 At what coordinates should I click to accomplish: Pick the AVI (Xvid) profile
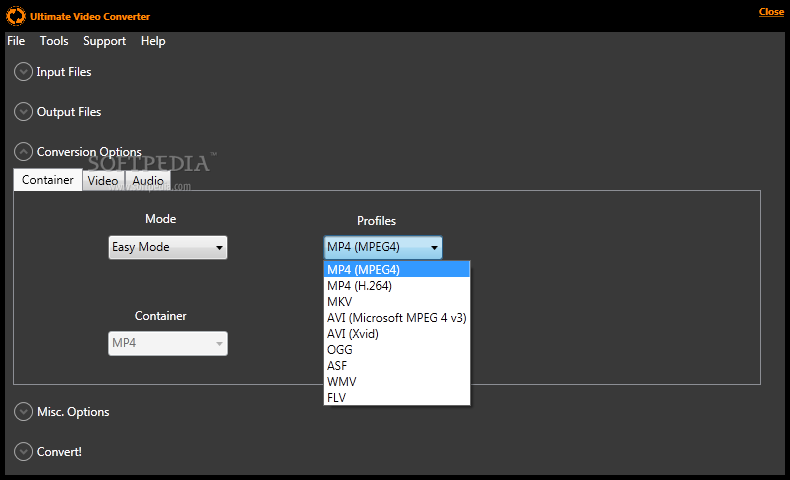[397, 333]
